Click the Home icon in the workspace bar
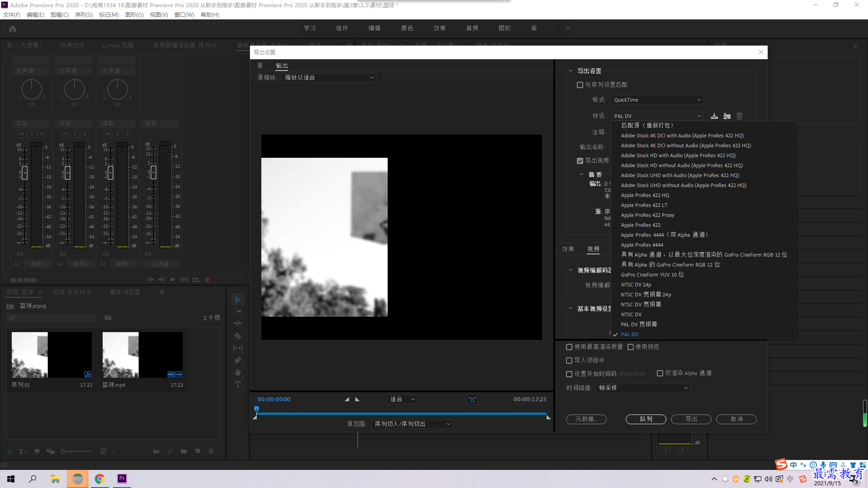 click(x=13, y=28)
